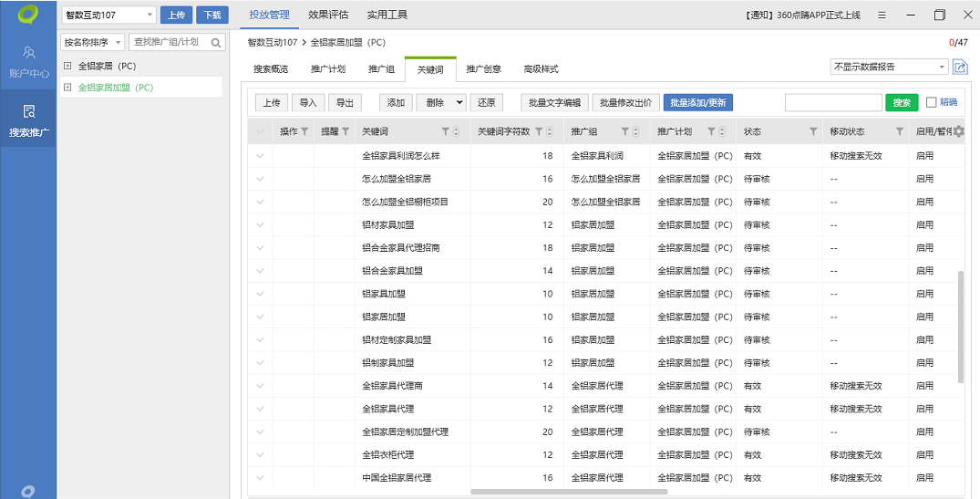Viewport: 980px width, 499px height.
Task: Tick the row checkbox for 铝家居加盟
Action: (261, 317)
